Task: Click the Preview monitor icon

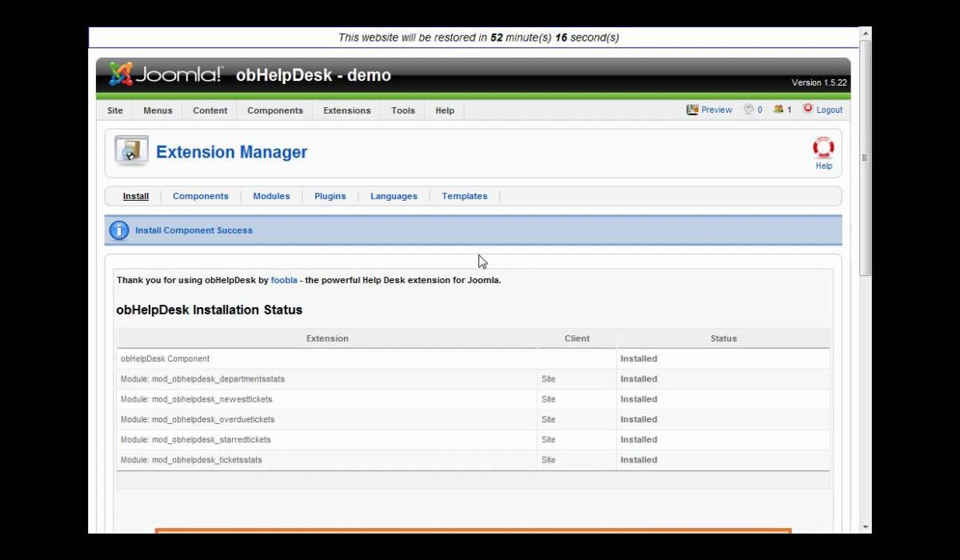Action: 693,110
